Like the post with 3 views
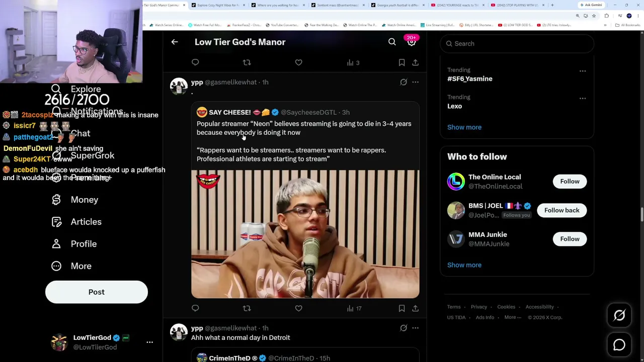Viewport: 644px width, 362px height. 299,62
